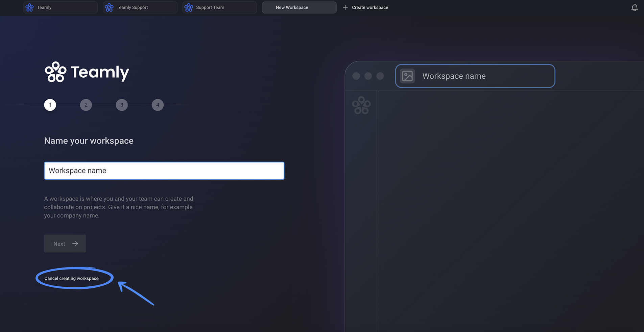Click the Support Team tab's flower icon
The height and width of the screenshot is (332, 644).
(x=189, y=7)
